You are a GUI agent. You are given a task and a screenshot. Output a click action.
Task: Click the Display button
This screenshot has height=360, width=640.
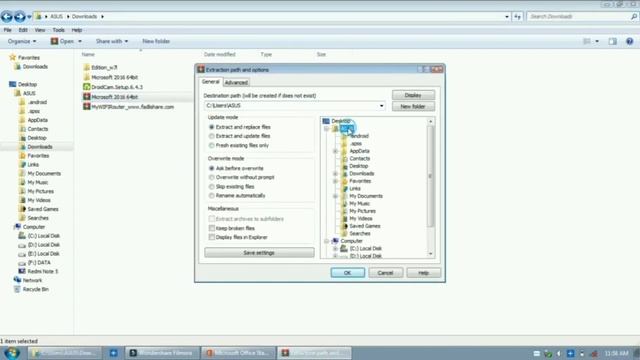pos(413,95)
